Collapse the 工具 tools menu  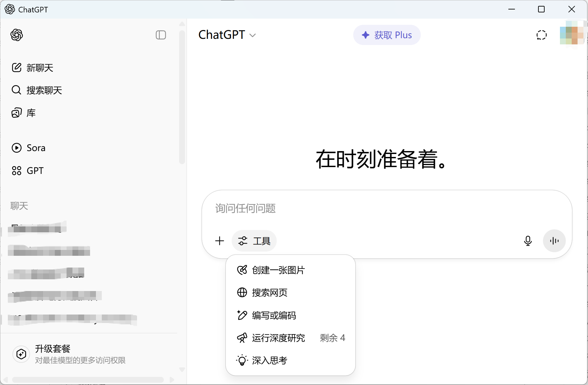(254, 241)
